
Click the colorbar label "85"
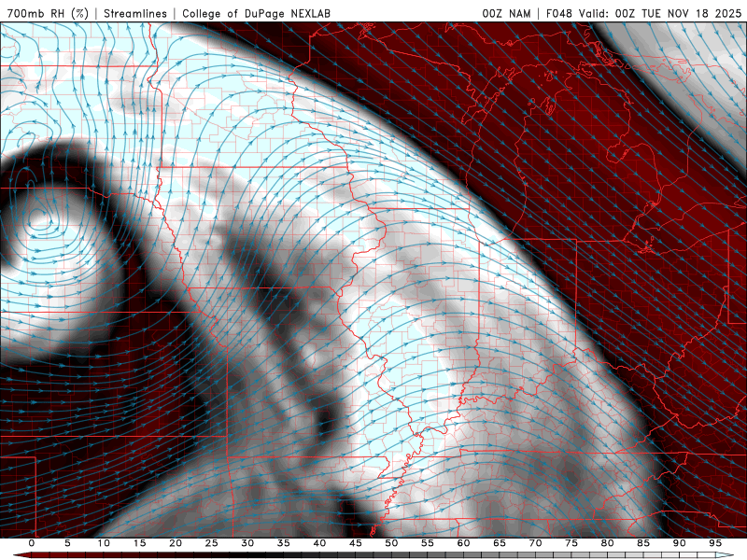[643, 543]
